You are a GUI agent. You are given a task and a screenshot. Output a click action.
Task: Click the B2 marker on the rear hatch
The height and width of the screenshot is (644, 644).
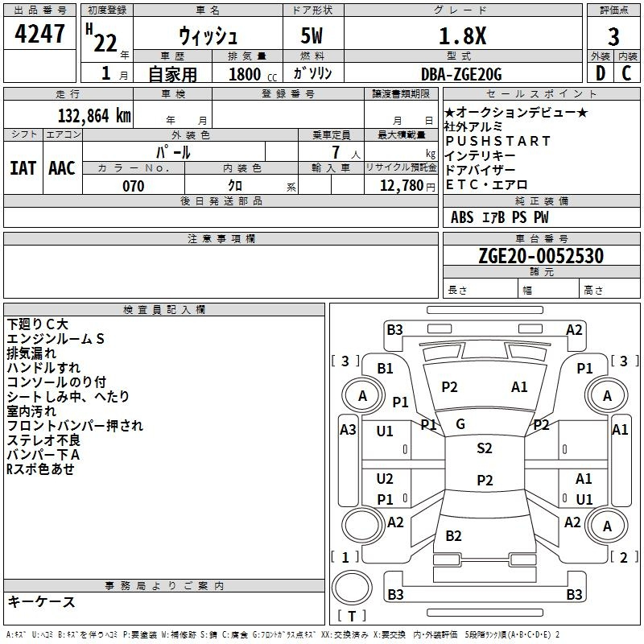point(454,536)
